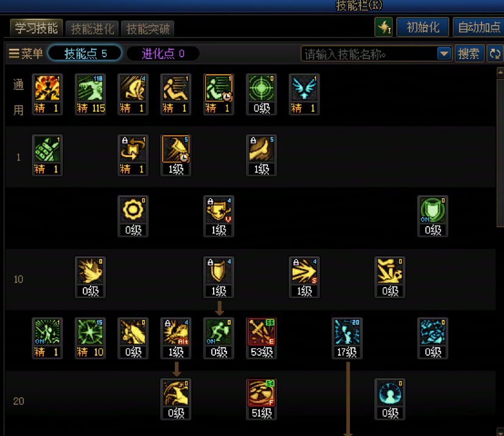Open the 菜单 hamburger menu
Screen dimensions: 504x436
26,54
